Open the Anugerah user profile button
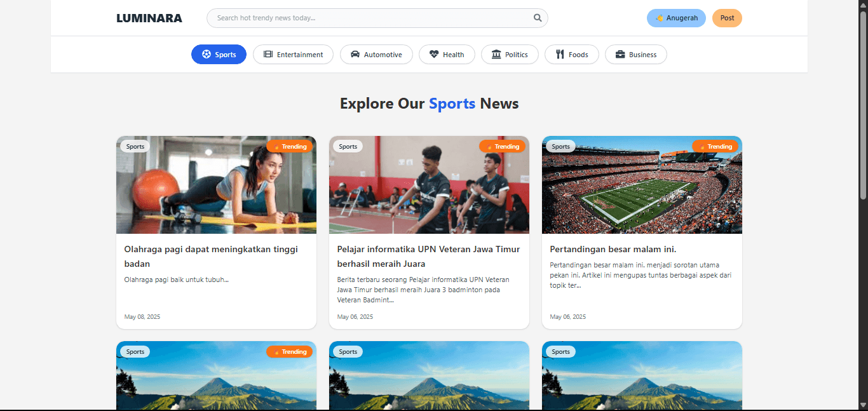The image size is (868, 411). 676,18
